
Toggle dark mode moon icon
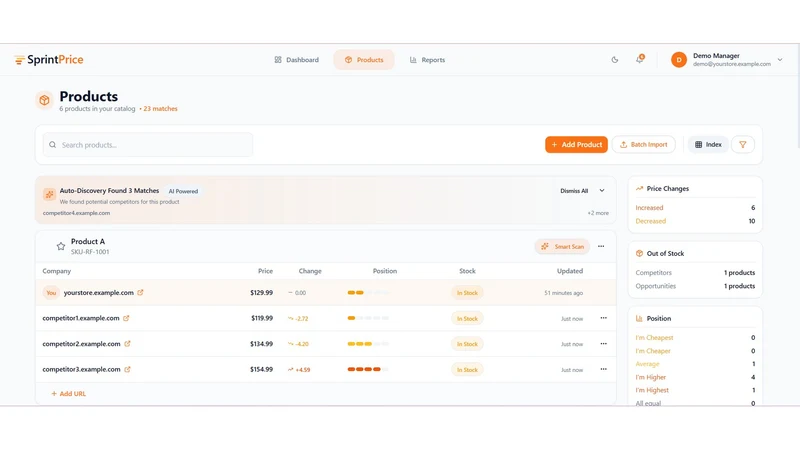[614, 60]
